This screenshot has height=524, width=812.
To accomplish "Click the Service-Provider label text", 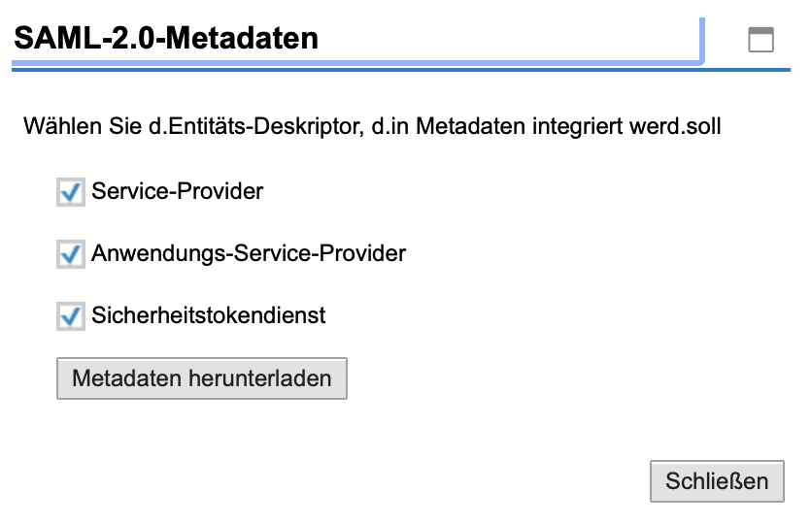I will click(177, 191).
